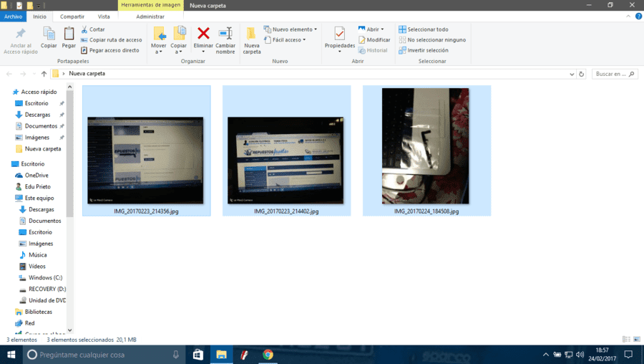The height and width of the screenshot is (364, 644).
Task: Click No seleccionar ninguno
Action: 432,40
